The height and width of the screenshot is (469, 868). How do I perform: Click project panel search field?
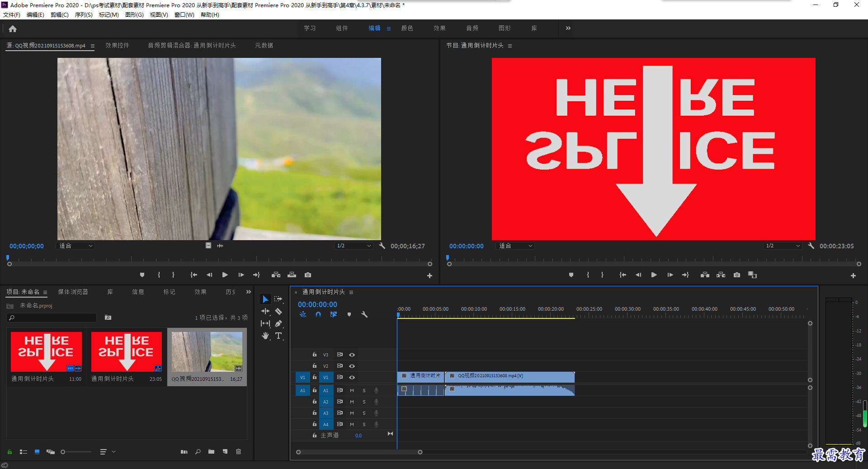pyautogui.click(x=52, y=318)
